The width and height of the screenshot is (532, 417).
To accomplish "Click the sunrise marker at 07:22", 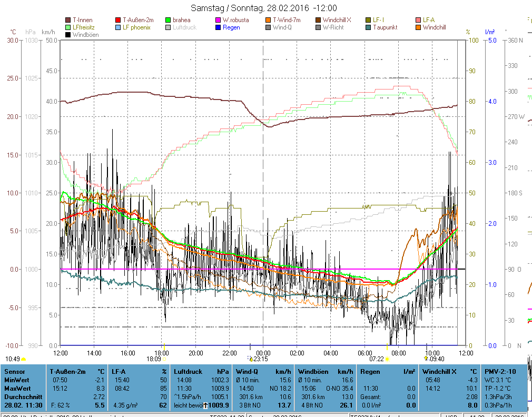I will tap(387, 359).
